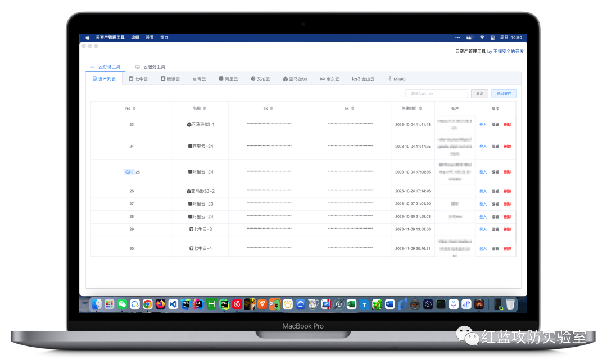Image resolution: width=607 pixels, height=364 pixels.
Task: Select the 资产列表 tab
Action: (104, 79)
